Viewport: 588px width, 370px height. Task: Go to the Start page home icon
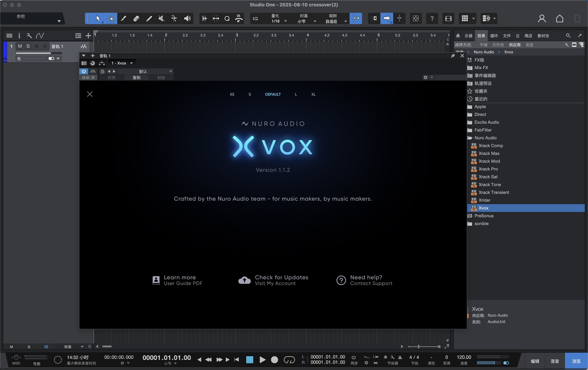[x=560, y=19]
